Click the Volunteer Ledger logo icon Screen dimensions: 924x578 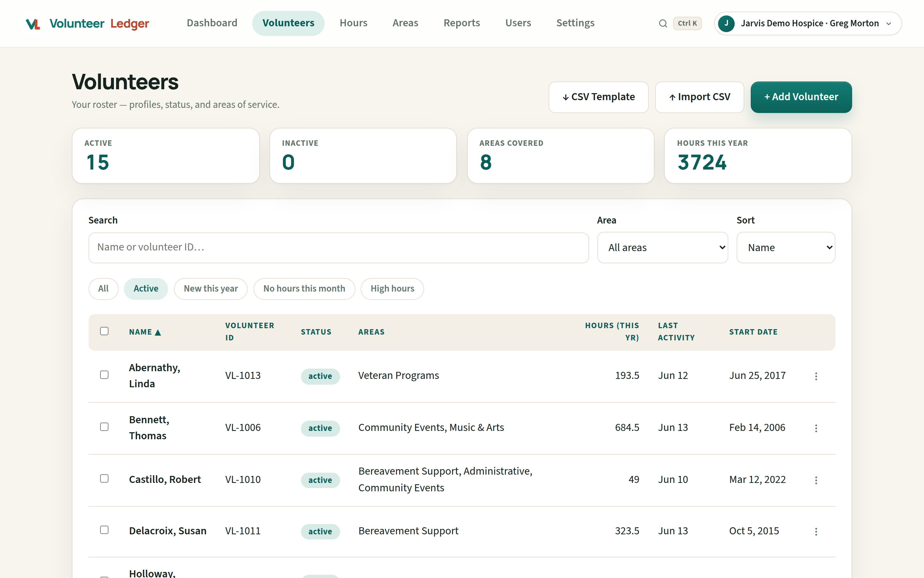point(33,24)
